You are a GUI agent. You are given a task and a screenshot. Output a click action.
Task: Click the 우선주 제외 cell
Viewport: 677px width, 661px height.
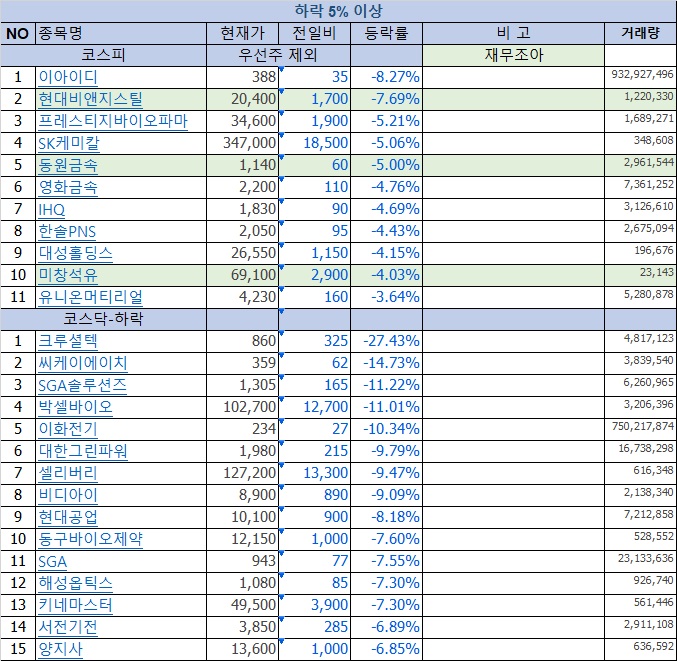[278, 55]
